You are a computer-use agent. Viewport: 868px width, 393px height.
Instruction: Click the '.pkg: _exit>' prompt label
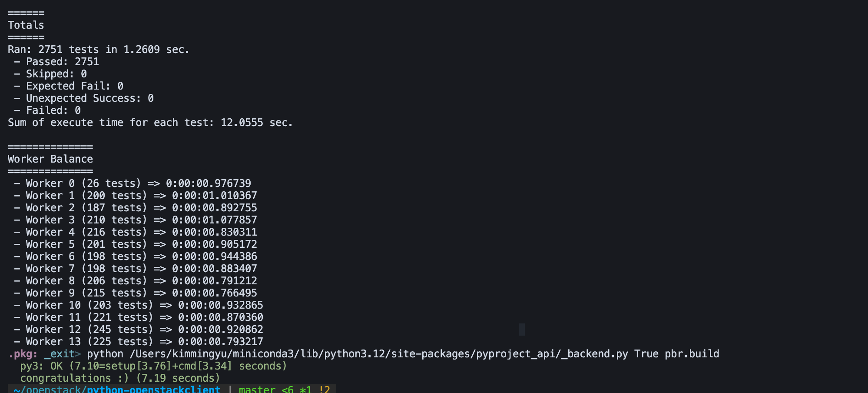point(44,354)
